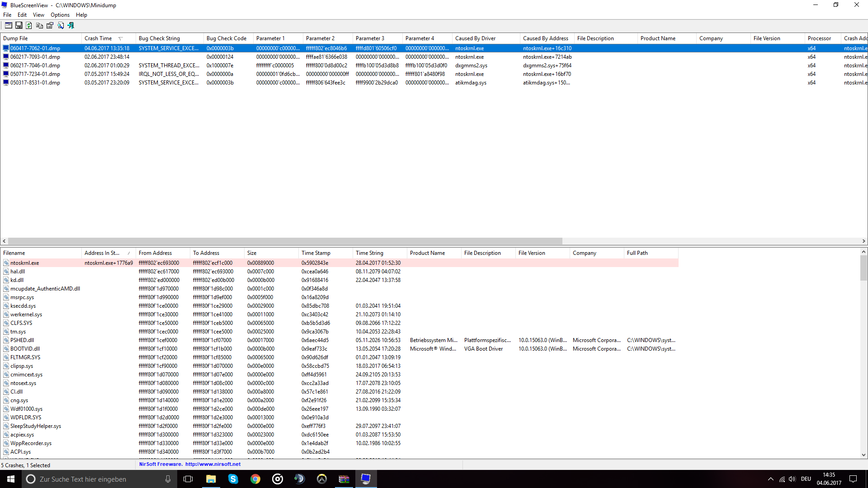The width and height of the screenshot is (868, 488).
Task: Click the Bug Check String column header
Action: (x=159, y=38)
